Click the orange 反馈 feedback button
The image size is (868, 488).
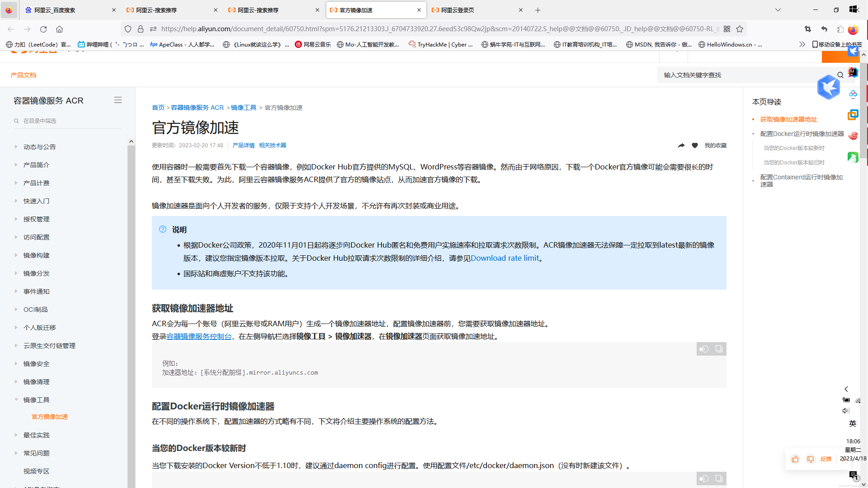826,459
